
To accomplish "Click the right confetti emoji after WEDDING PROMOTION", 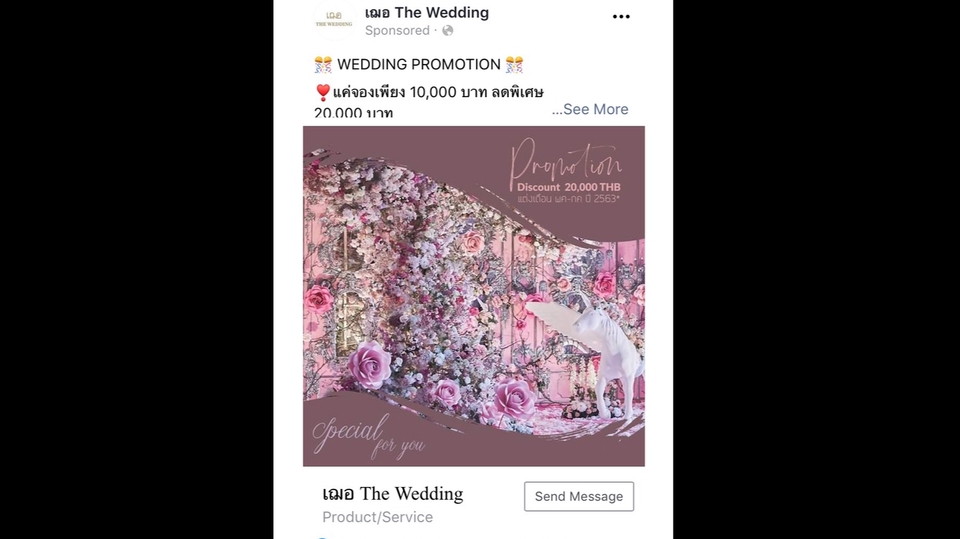I will tap(514, 64).
